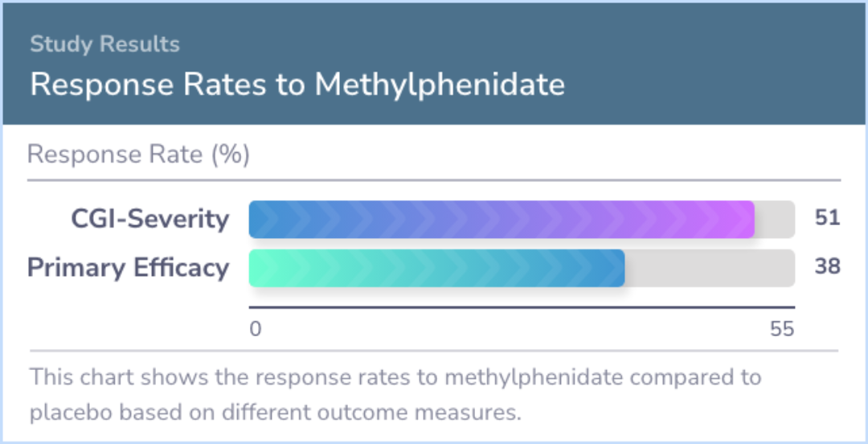
Task: Click the gray unfilled part of CGI-Severity bar
Action: click(775, 220)
